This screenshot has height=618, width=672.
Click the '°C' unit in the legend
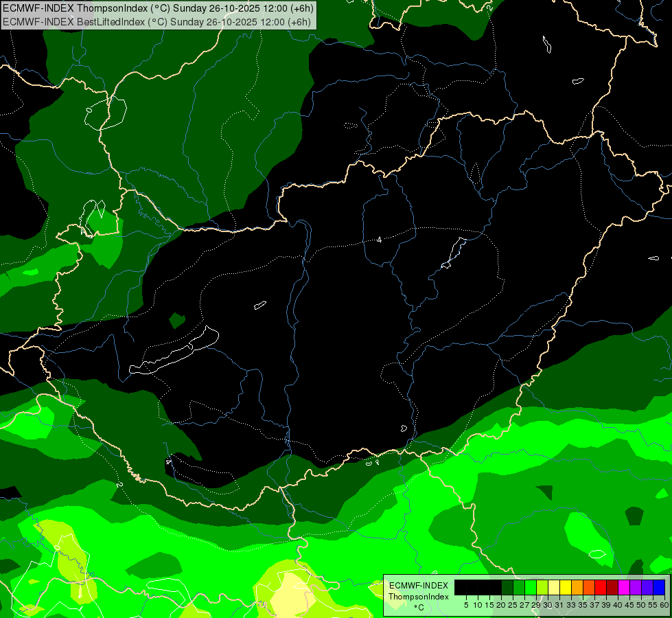coord(419,608)
